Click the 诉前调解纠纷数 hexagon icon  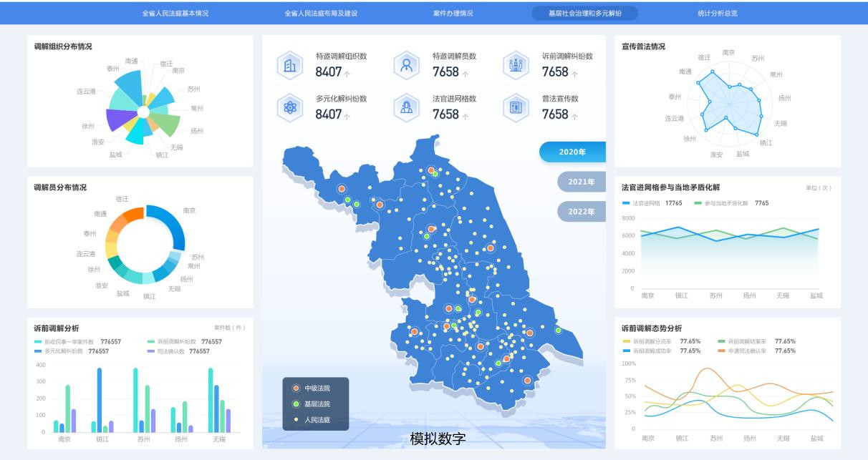point(516,65)
